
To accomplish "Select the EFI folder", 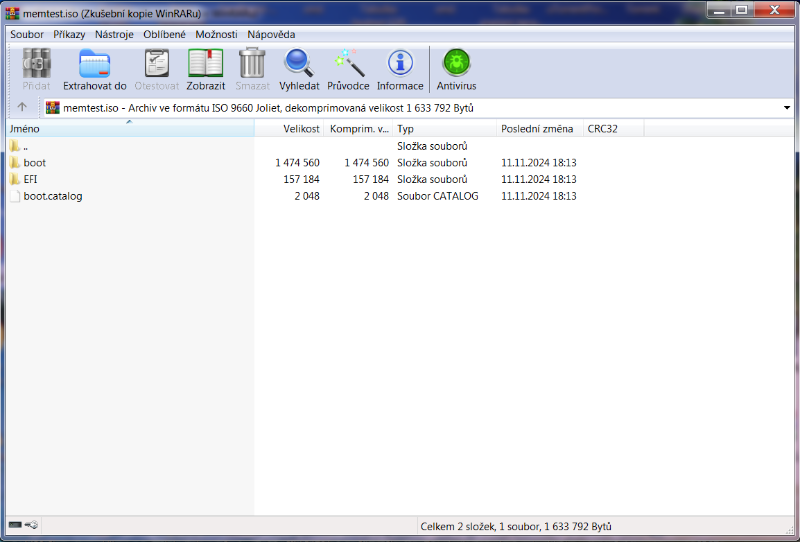I will [30, 179].
